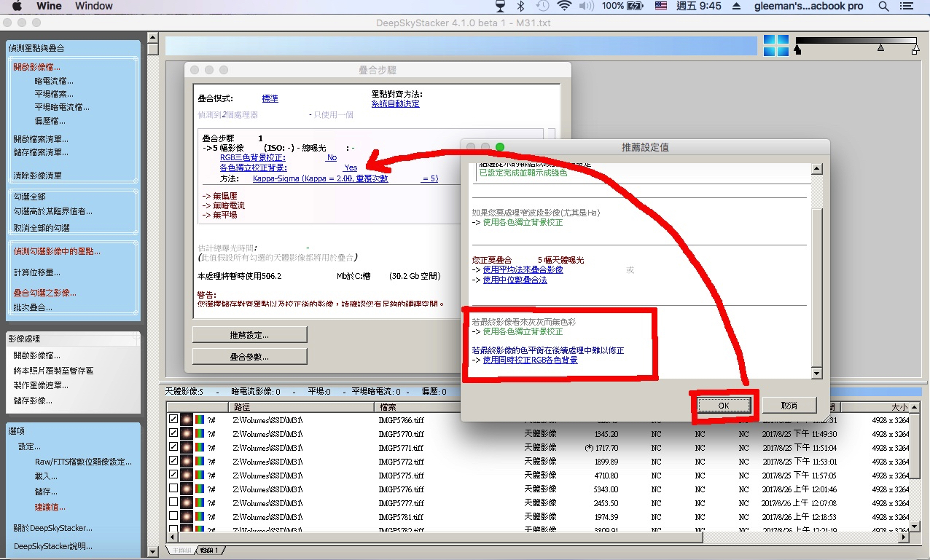Viewport: 930px width, 560px height.
Task: Check the IMGP5776.tiff checkbox
Action: pos(173,489)
